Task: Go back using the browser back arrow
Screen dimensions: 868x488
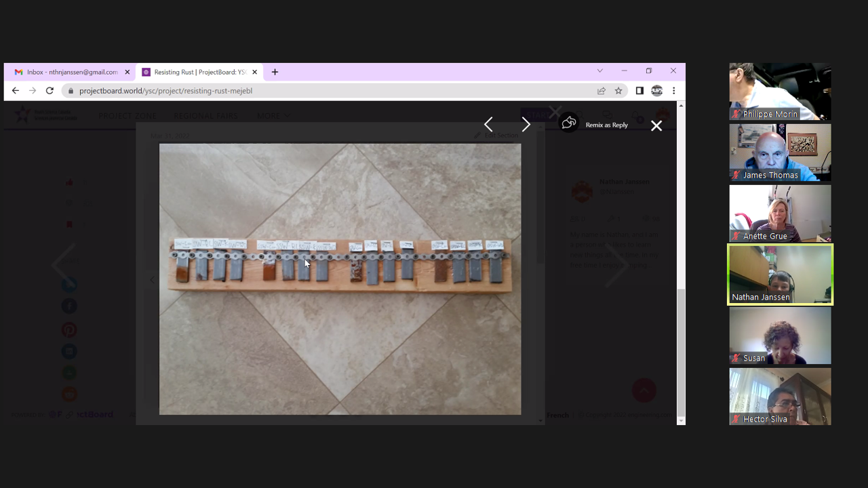Action: 16,91
